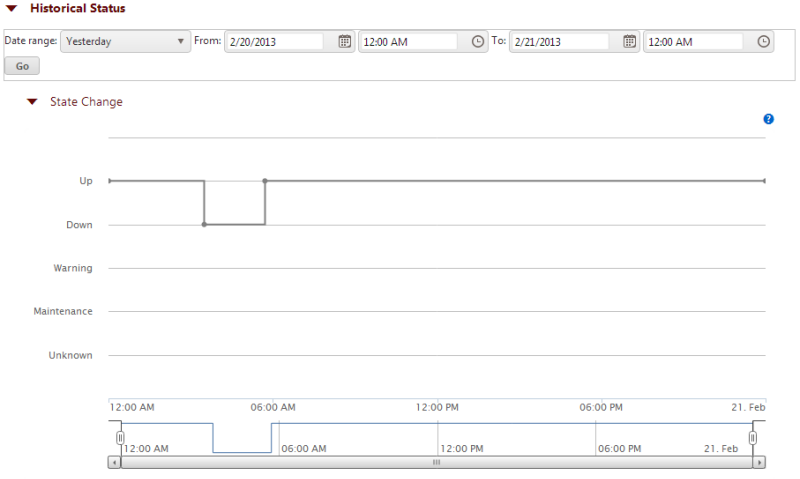Click the point where state returns Up
Viewport: 800px width, 479px height.
pyautogui.click(x=265, y=181)
